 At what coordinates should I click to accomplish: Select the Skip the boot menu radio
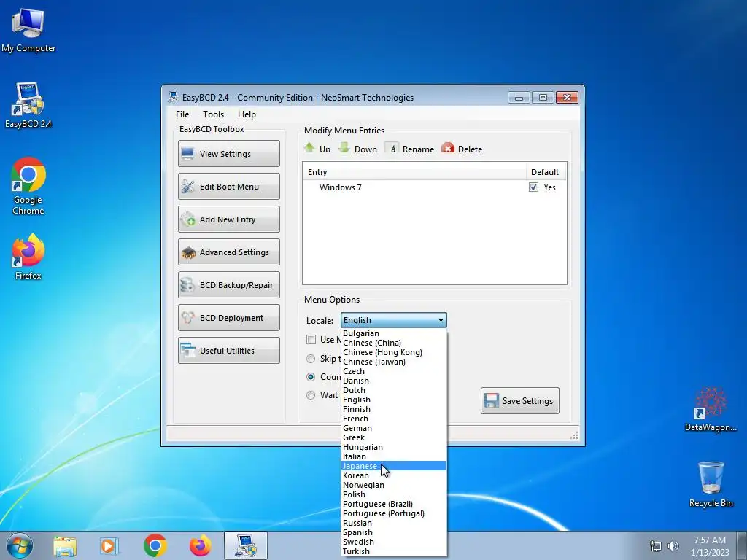point(311,359)
